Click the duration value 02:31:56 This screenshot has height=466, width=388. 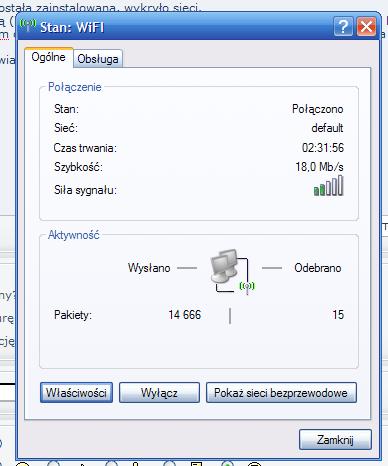pyautogui.click(x=323, y=148)
